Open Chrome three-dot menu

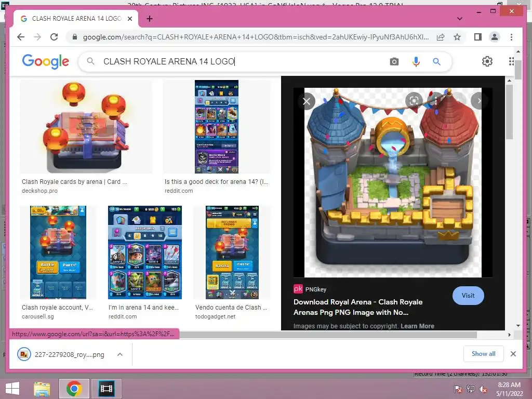tap(511, 37)
